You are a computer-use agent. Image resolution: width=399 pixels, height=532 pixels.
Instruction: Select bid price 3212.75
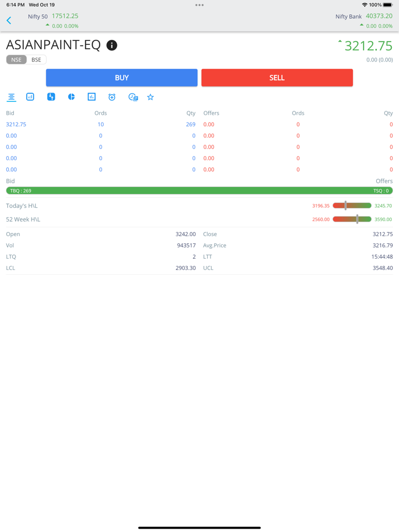pyautogui.click(x=16, y=124)
